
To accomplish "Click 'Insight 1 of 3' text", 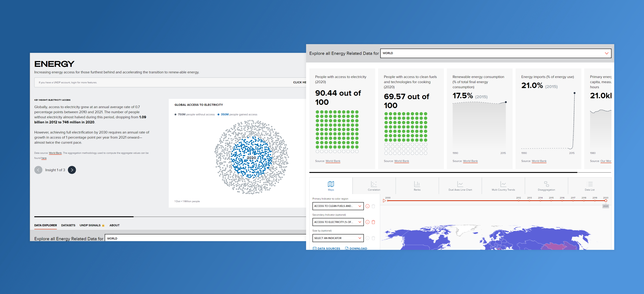I will 55,170.
